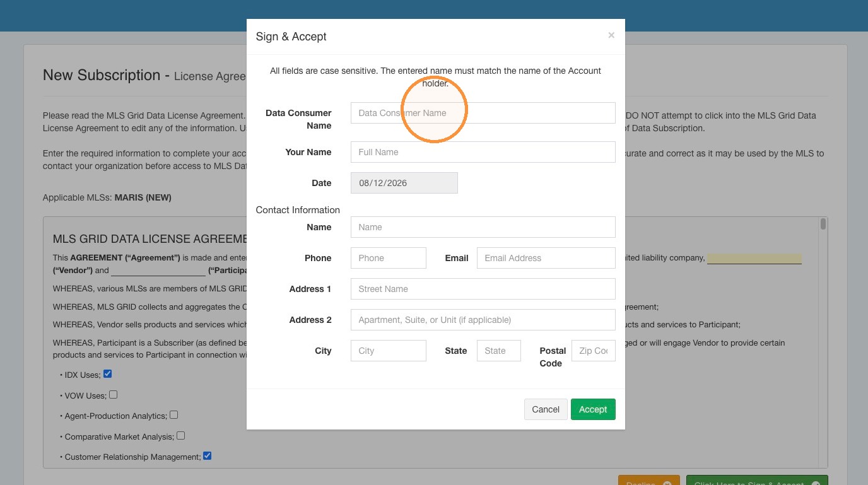Toggle the IDX Uses checkbox
Viewport: 868px width, 485px height.
coord(107,374)
